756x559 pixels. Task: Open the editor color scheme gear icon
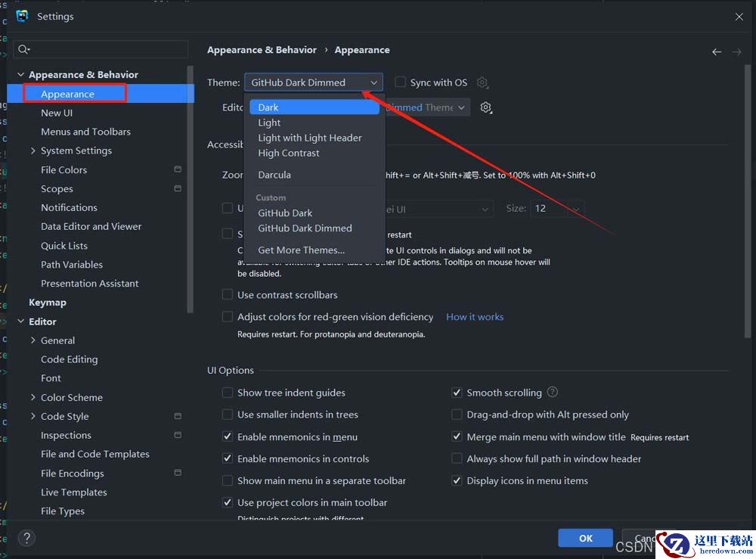(486, 107)
